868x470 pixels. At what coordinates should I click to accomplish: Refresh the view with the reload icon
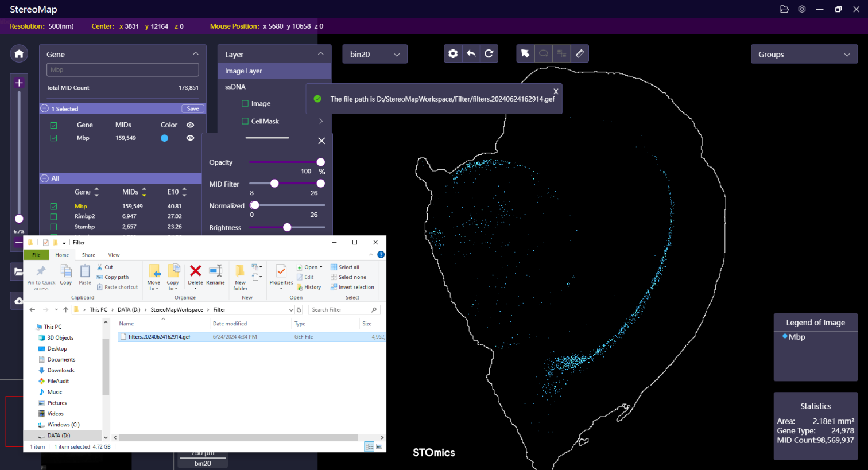tap(489, 53)
